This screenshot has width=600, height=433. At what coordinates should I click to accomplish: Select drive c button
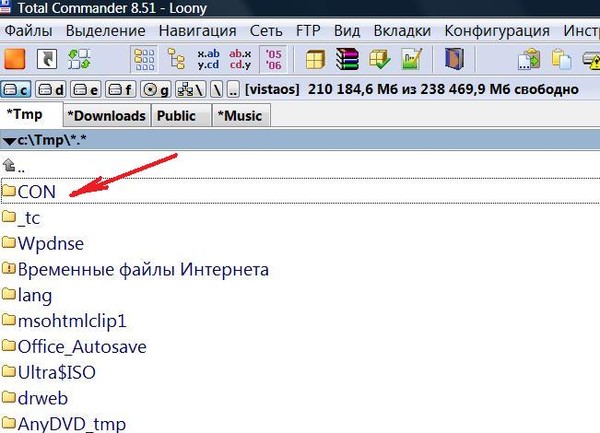coord(17,90)
